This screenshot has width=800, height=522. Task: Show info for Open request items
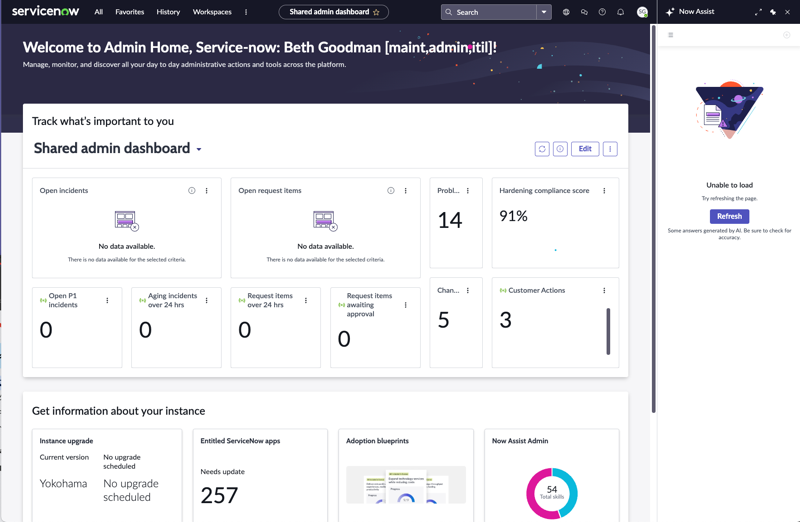391,190
